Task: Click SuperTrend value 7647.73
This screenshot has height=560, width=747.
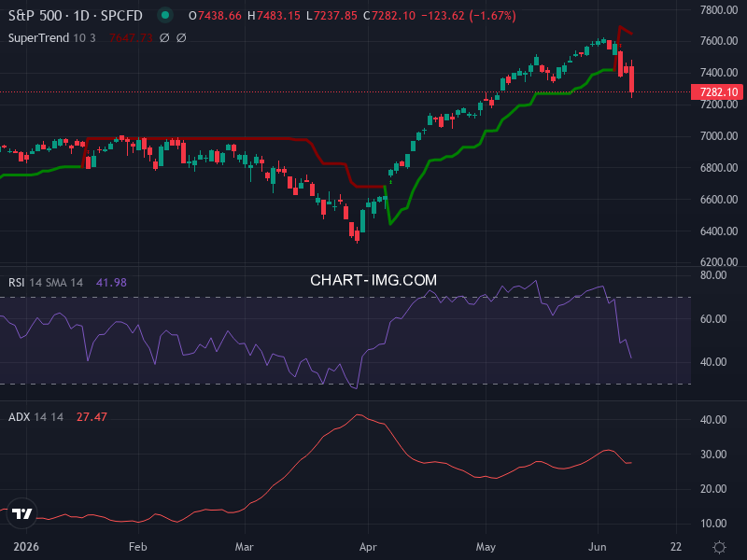Action: [x=131, y=37]
